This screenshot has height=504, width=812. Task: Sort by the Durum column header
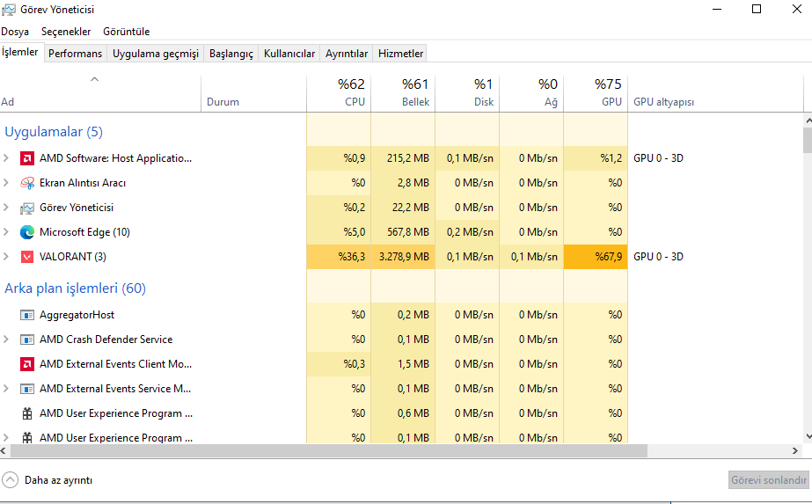253,94
